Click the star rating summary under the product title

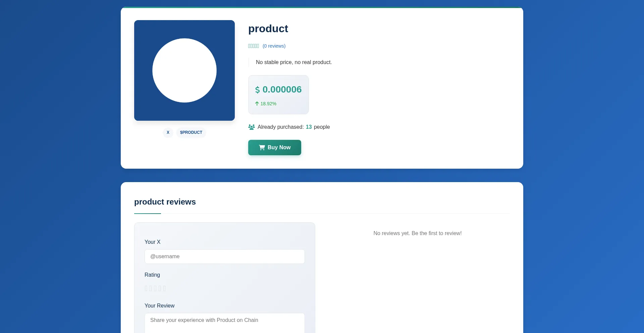pos(254,46)
